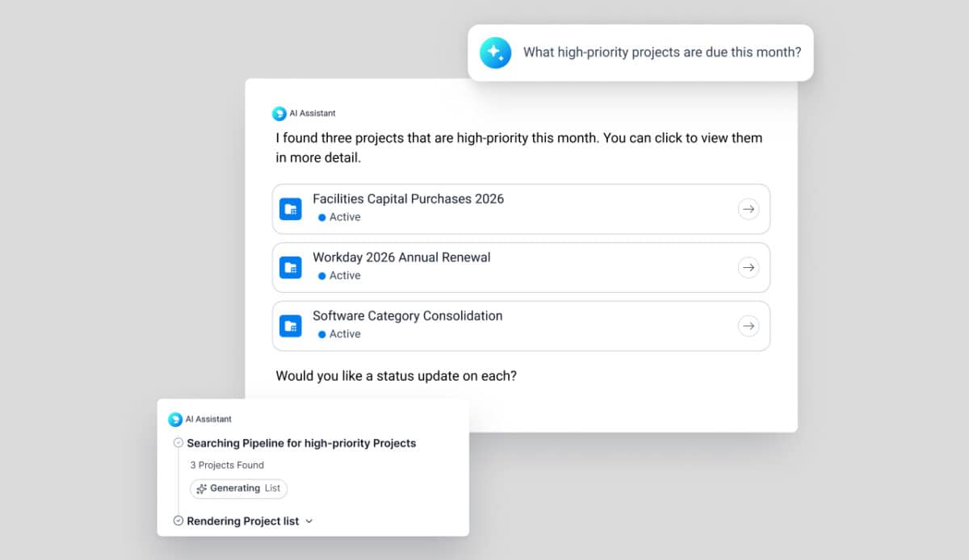Viewport: 969px width, 560px height.
Task: Click the AI Assistant logo in progress card
Action: (175, 420)
